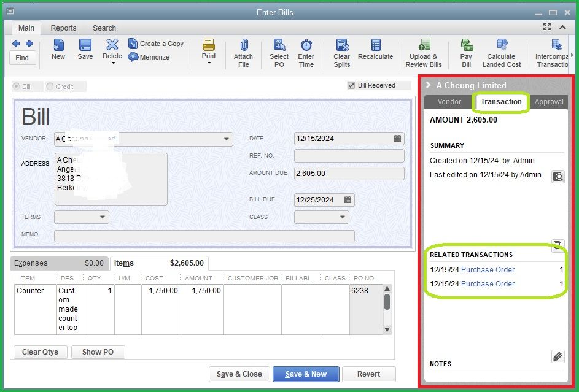This screenshot has width=579, height=392.
Task: Open the Vendor tab in side panel
Action: [449, 102]
